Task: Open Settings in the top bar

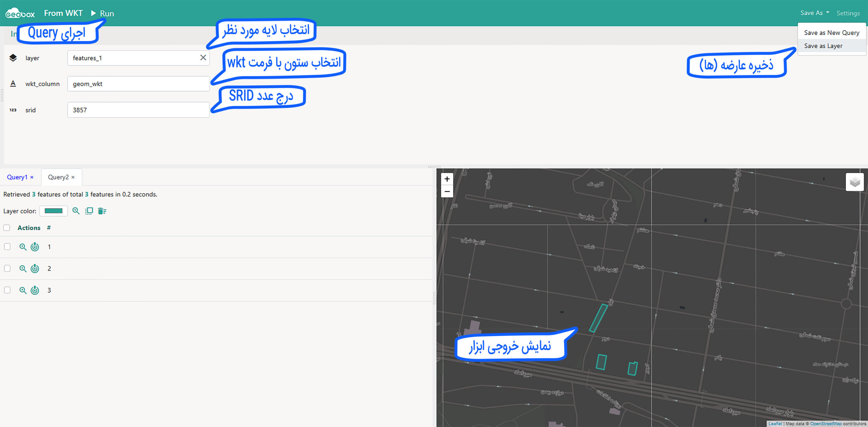Action: 848,13
